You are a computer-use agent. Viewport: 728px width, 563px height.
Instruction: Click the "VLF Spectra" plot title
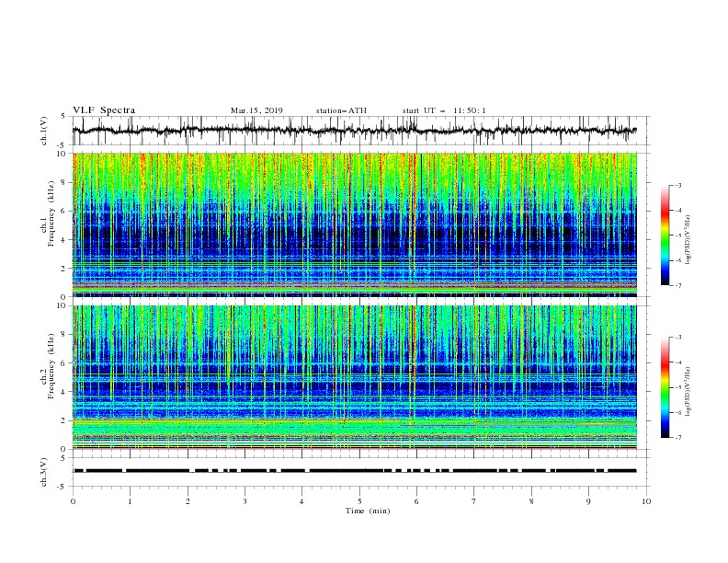[104, 110]
